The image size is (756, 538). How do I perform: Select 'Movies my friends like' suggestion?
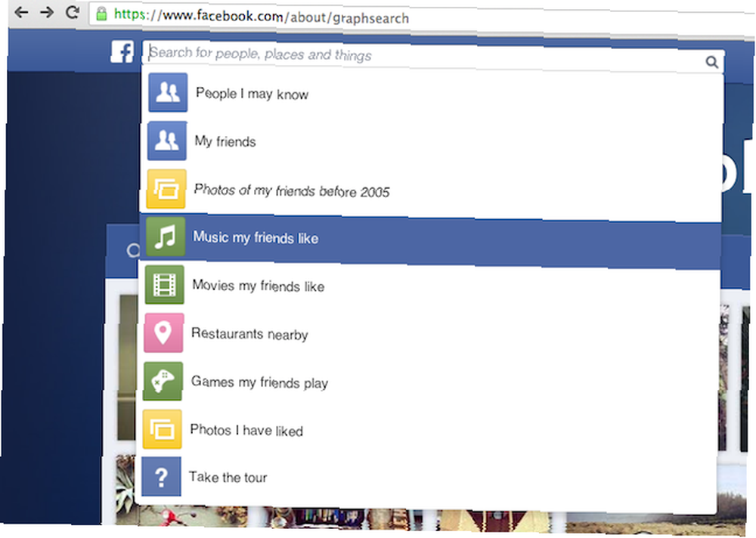tap(430, 289)
